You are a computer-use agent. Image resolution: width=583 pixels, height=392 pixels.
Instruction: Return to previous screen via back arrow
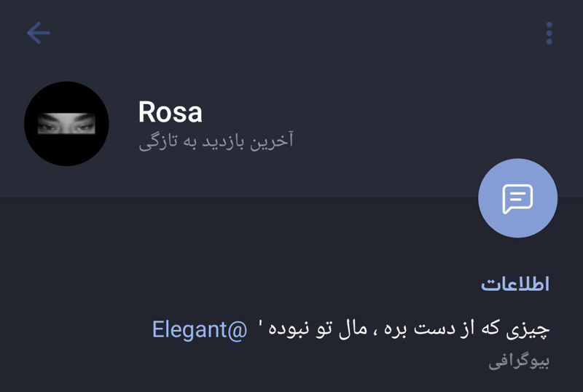pyautogui.click(x=38, y=33)
